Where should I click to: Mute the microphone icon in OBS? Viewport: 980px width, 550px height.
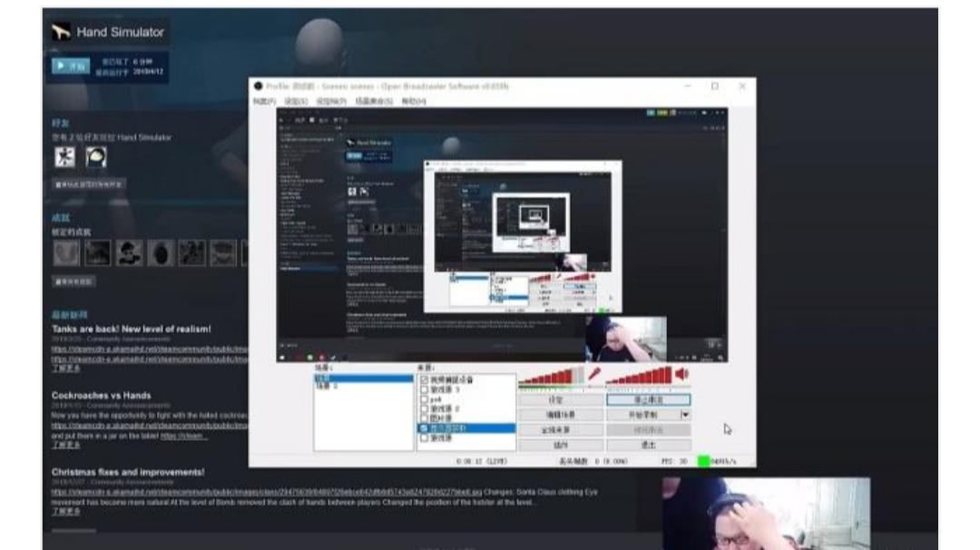pyautogui.click(x=594, y=375)
